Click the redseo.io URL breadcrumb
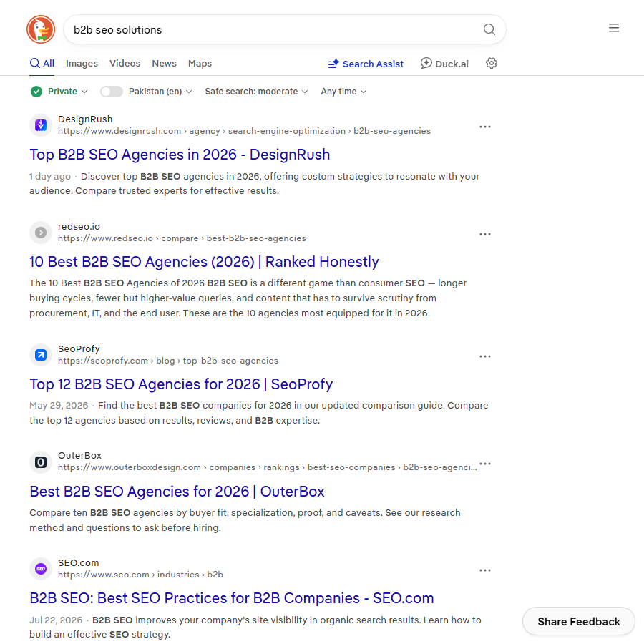 [x=182, y=238]
